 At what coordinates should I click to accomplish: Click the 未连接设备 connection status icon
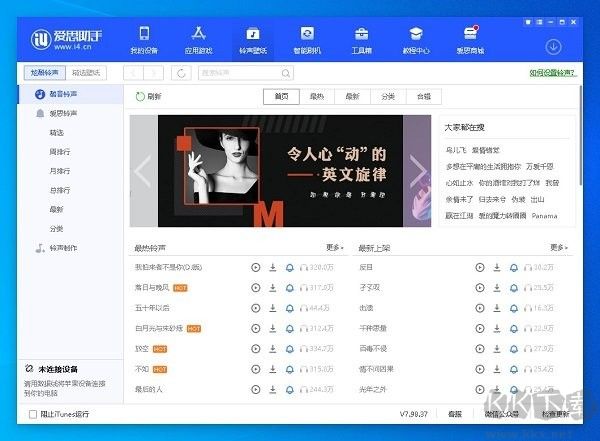(x=29, y=369)
